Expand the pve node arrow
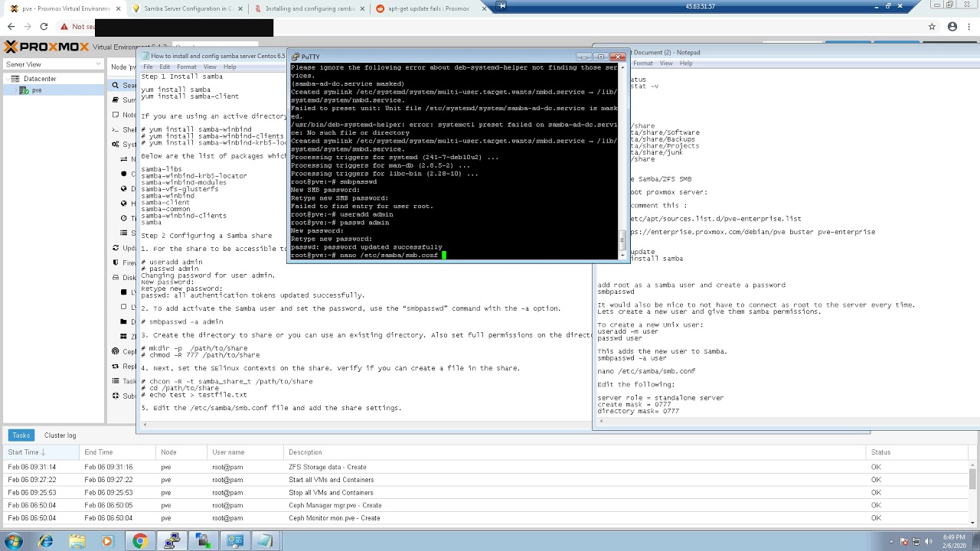The image size is (980, 551). coord(15,90)
